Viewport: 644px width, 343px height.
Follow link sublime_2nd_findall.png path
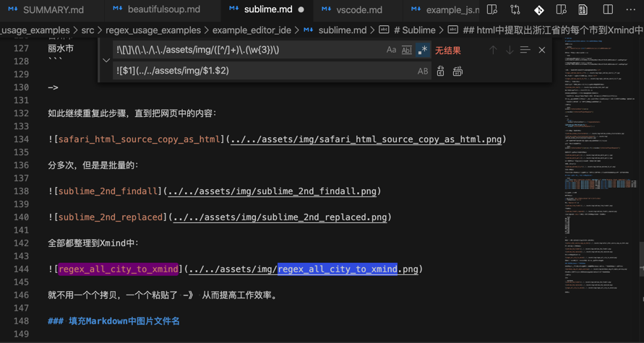pos(272,191)
